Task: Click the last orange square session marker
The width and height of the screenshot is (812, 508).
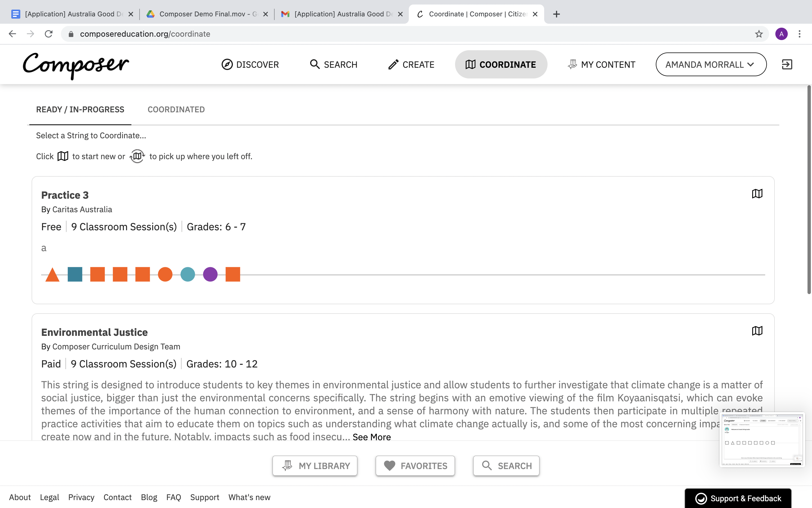Action: pyautogui.click(x=233, y=274)
